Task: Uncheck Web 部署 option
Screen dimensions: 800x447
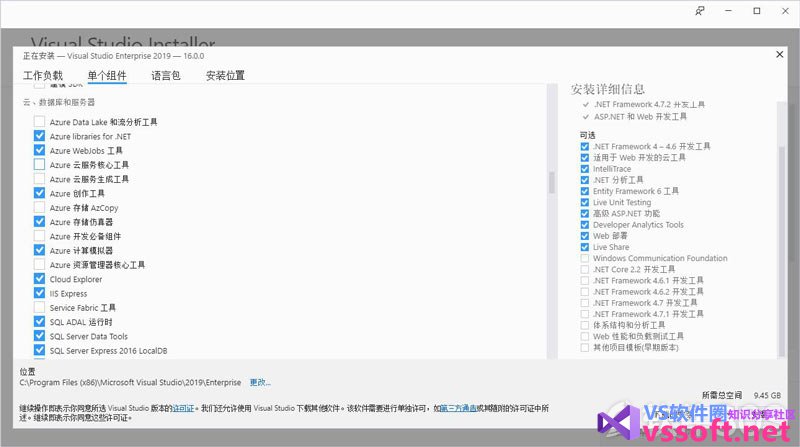Action: click(x=585, y=236)
